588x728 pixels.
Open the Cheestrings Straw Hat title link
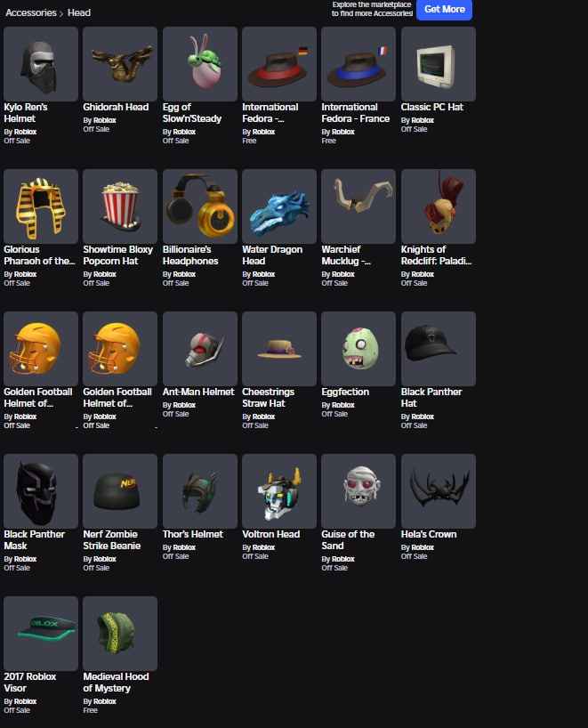[x=269, y=398]
